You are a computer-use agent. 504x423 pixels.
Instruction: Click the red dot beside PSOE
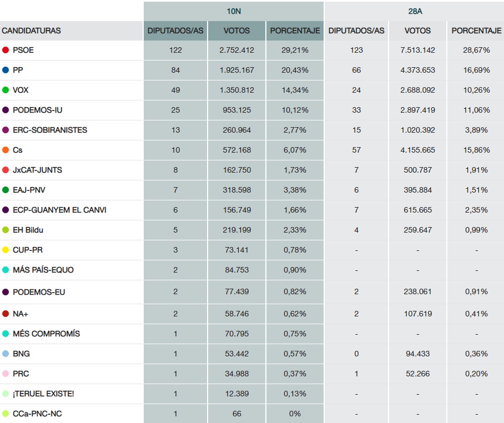6,50
